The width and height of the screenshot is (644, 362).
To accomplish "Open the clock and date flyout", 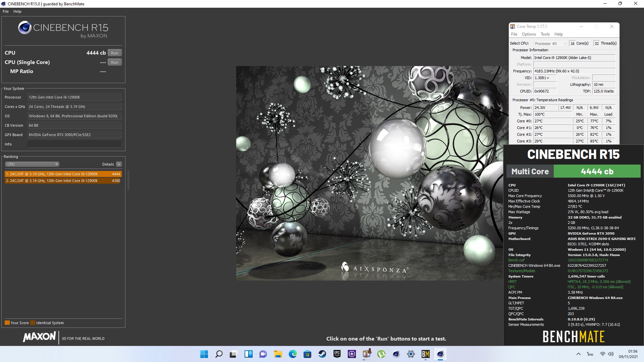I will coord(628,354).
